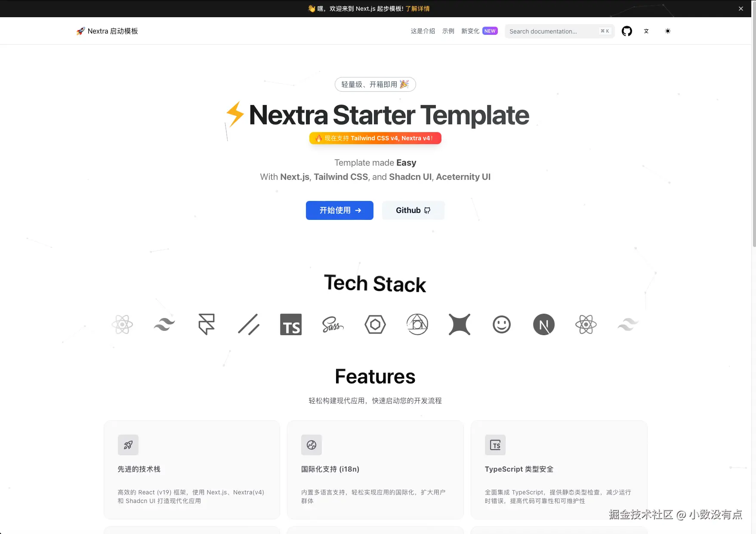
Task: Click the 全面集成 TypeScript description text
Action: point(558,497)
